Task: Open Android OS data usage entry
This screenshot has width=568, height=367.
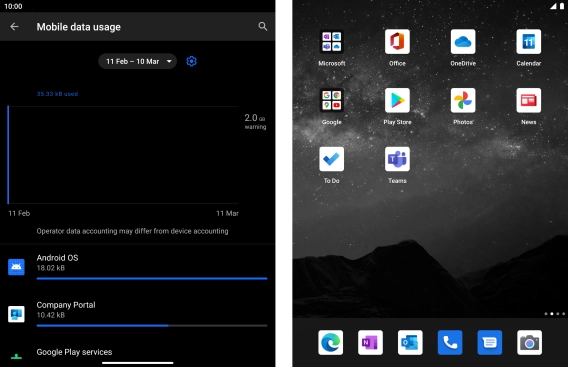Action: [x=138, y=267]
